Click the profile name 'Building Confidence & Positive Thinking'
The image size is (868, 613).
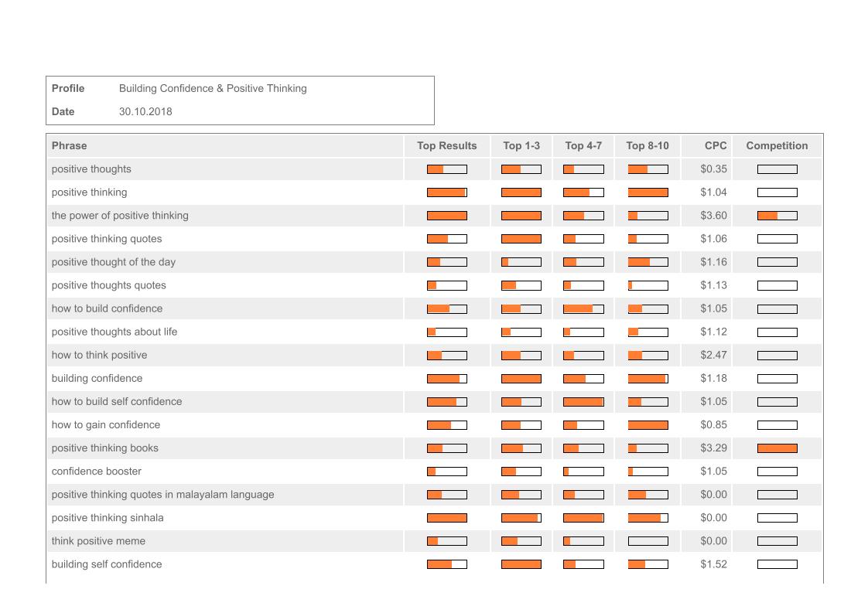213,88
